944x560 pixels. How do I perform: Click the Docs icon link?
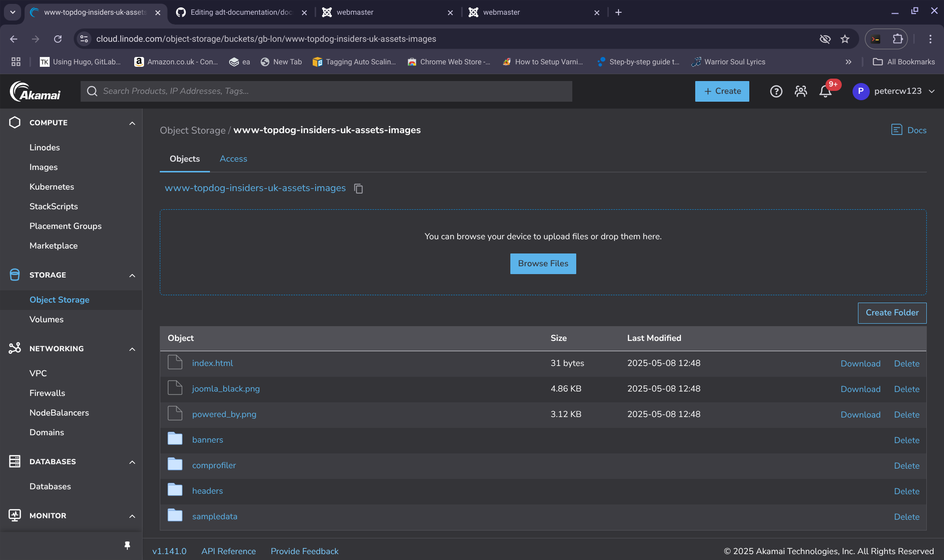909,130
